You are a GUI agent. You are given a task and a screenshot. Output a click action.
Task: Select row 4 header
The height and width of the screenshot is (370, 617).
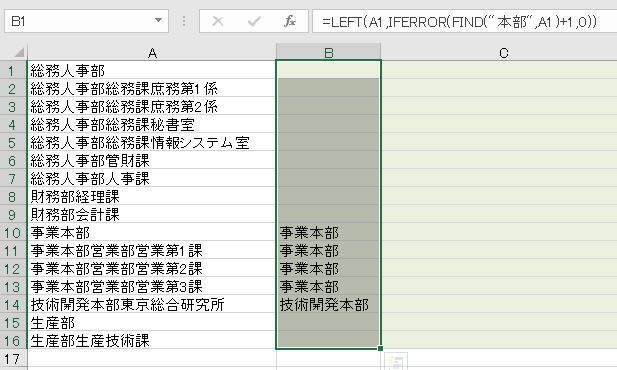[13, 125]
